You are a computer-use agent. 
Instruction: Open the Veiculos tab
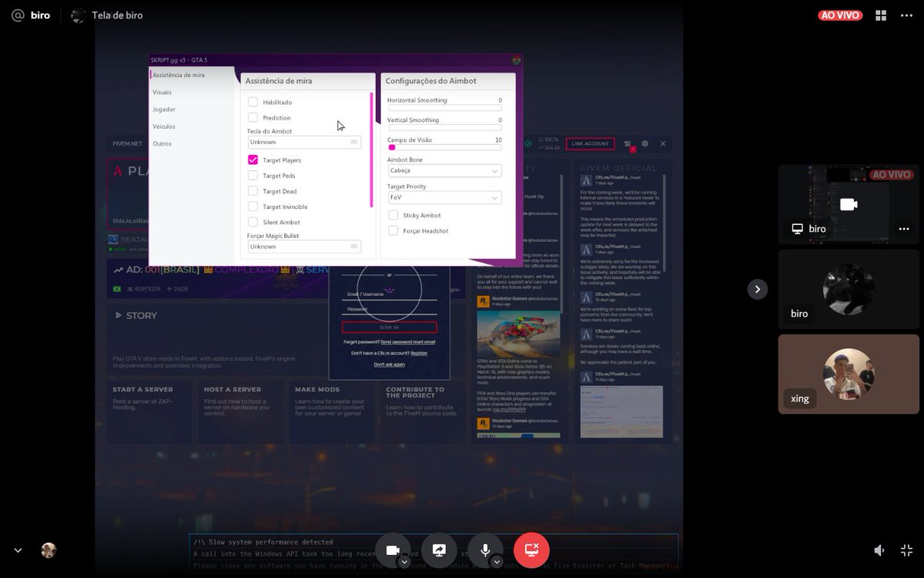[164, 126]
